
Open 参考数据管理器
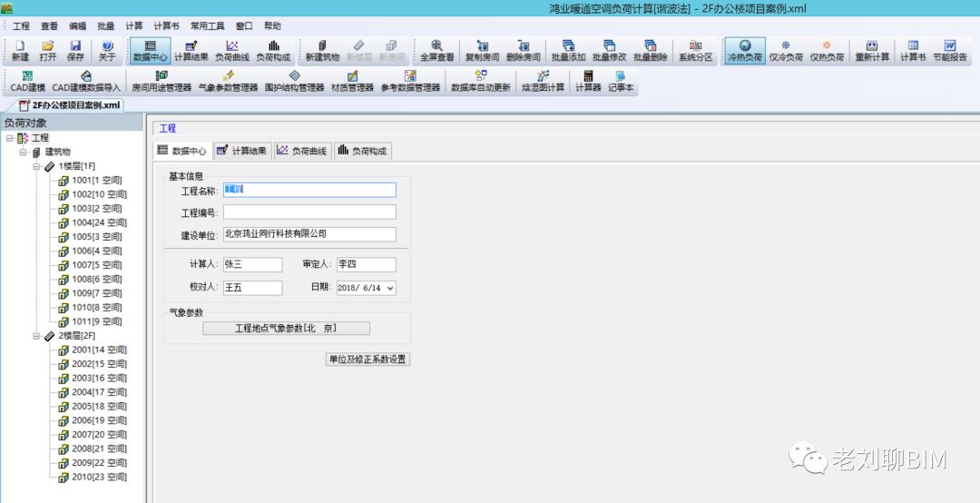coord(411,82)
